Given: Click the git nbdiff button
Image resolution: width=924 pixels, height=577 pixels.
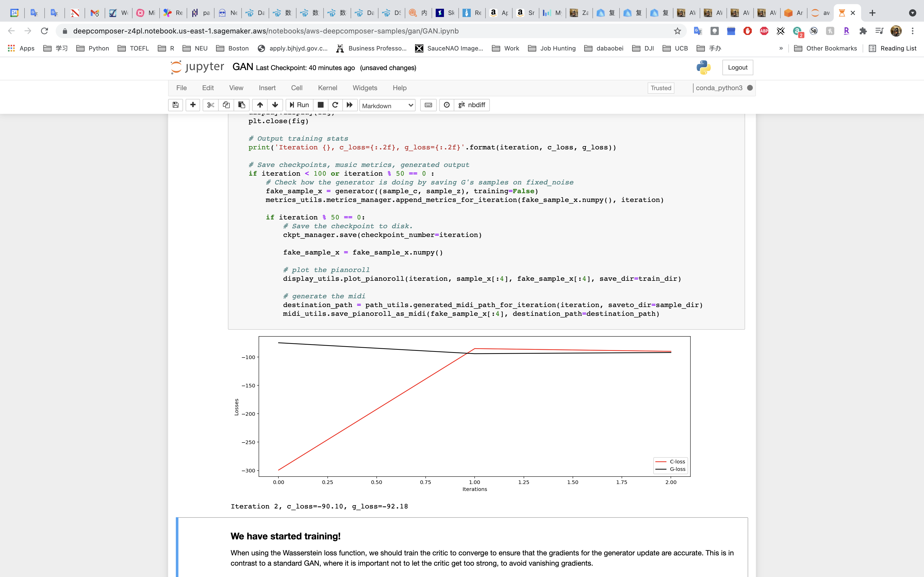Looking at the screenshot, I should [x=472, y=105].
